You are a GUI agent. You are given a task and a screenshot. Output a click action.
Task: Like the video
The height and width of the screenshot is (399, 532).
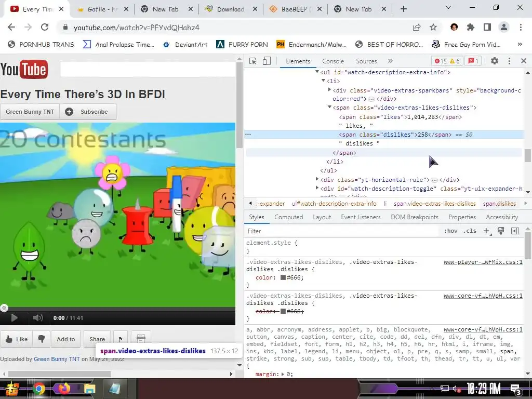pos(16,339)
